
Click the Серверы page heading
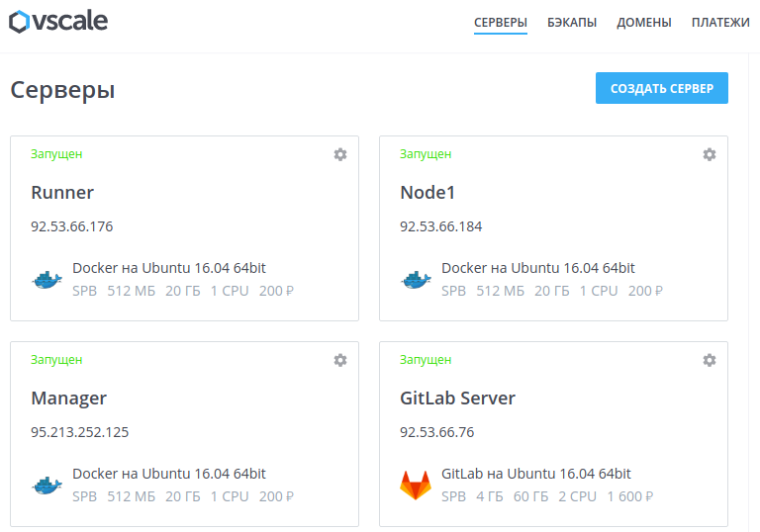[x=62, y=90]
